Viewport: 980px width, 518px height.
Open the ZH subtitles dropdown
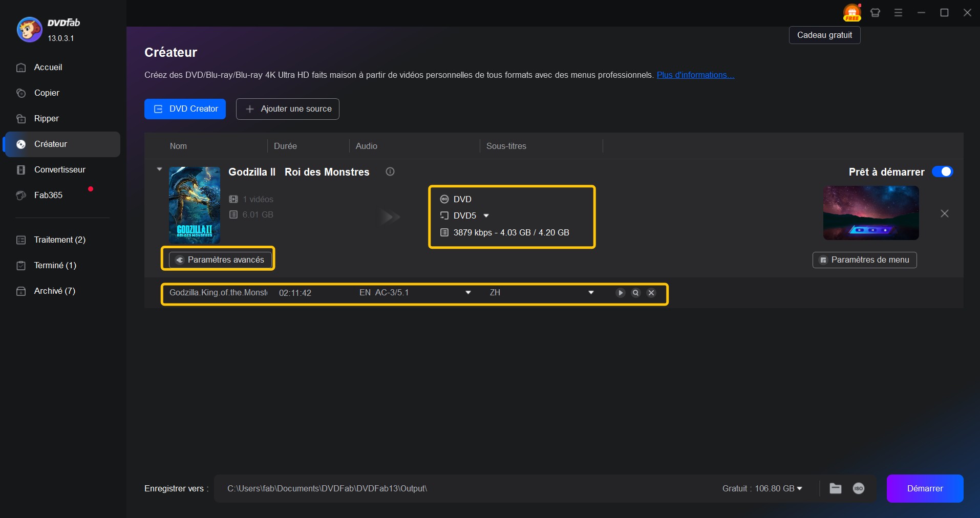tap(591, 293)
